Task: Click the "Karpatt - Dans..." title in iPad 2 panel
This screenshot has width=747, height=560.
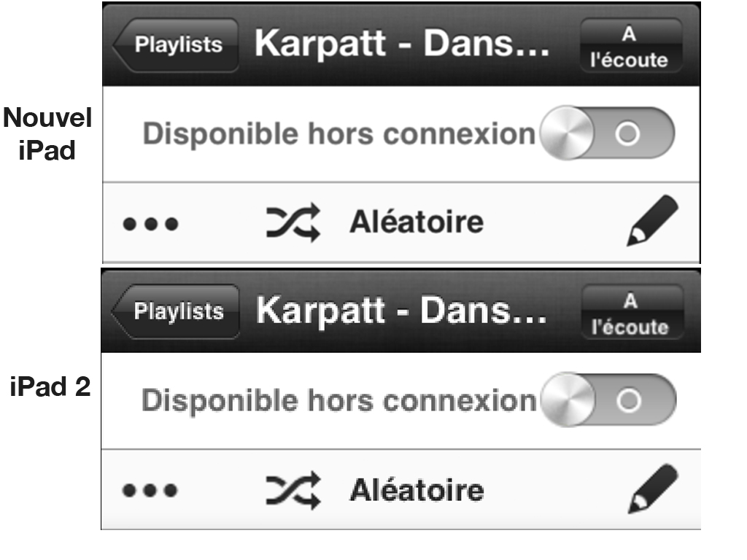Action: 401,311
